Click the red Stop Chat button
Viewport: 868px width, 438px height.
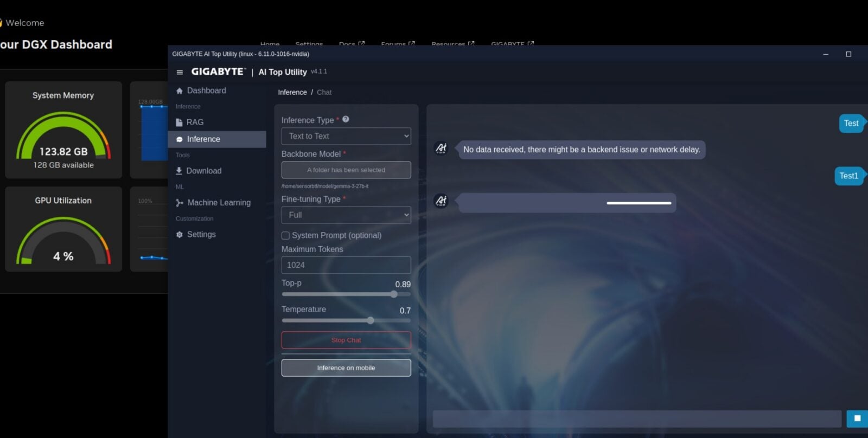(346, 340)
